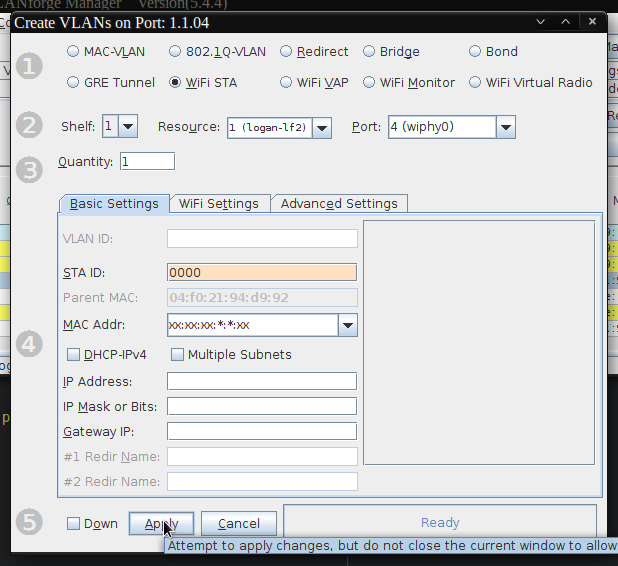Open the Advanced Settings tab
Viewport: 618px width, 566px height.
pos(339,204)
